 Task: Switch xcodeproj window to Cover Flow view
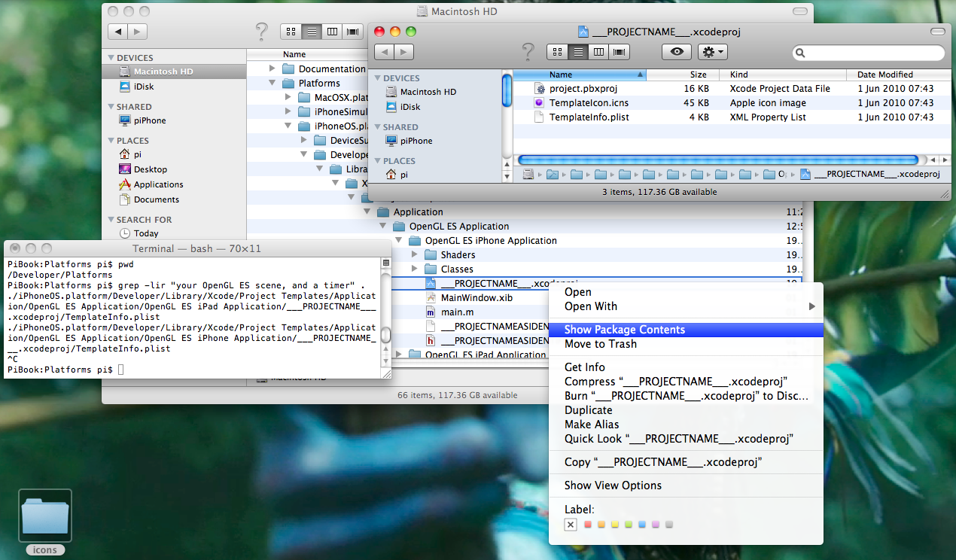(x=620, y=52)
